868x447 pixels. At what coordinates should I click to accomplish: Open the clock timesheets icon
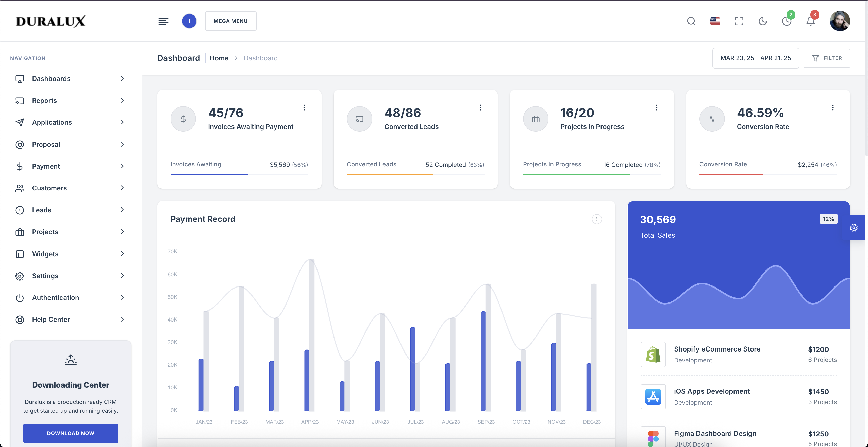[787, 21]
